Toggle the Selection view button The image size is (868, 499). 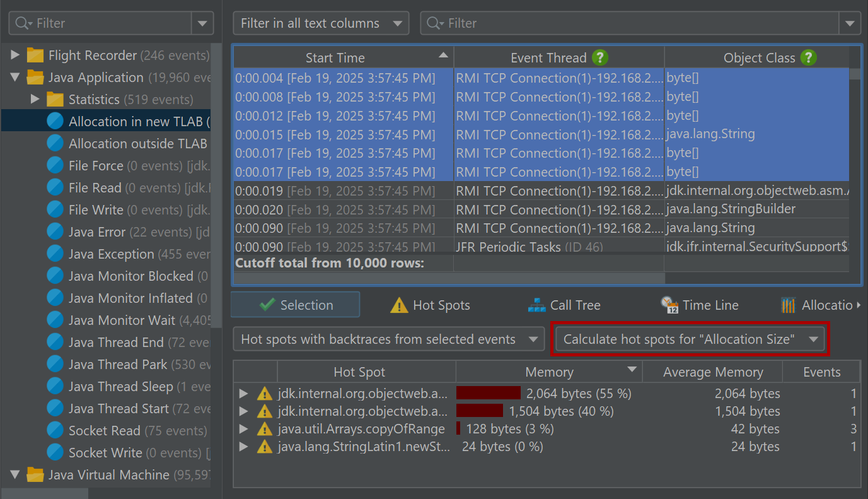point(296,305)
